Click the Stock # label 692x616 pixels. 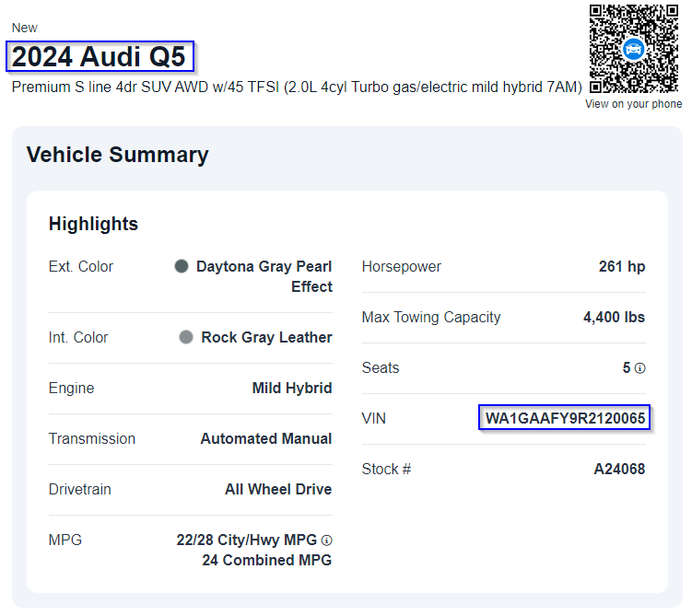tap(386, 469)
